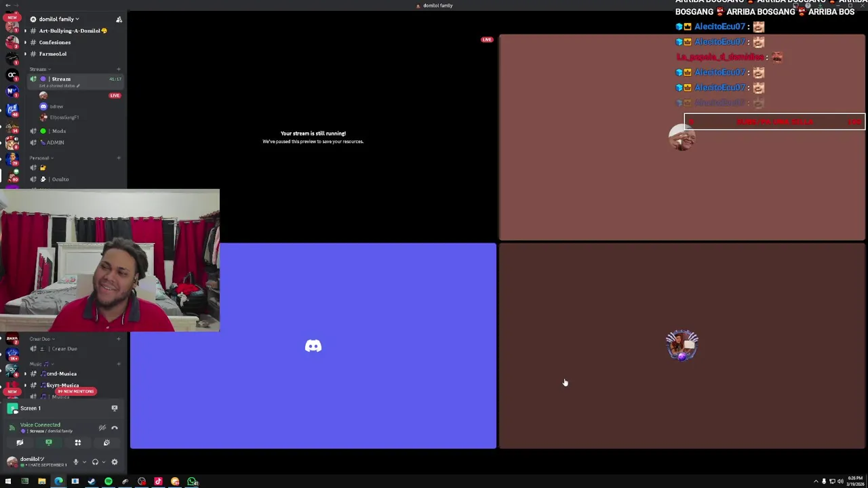Image resolution: width=868 pixels, height=488 pixels.
Task: Open the soundboard button
Action: (x=106, y=443)
